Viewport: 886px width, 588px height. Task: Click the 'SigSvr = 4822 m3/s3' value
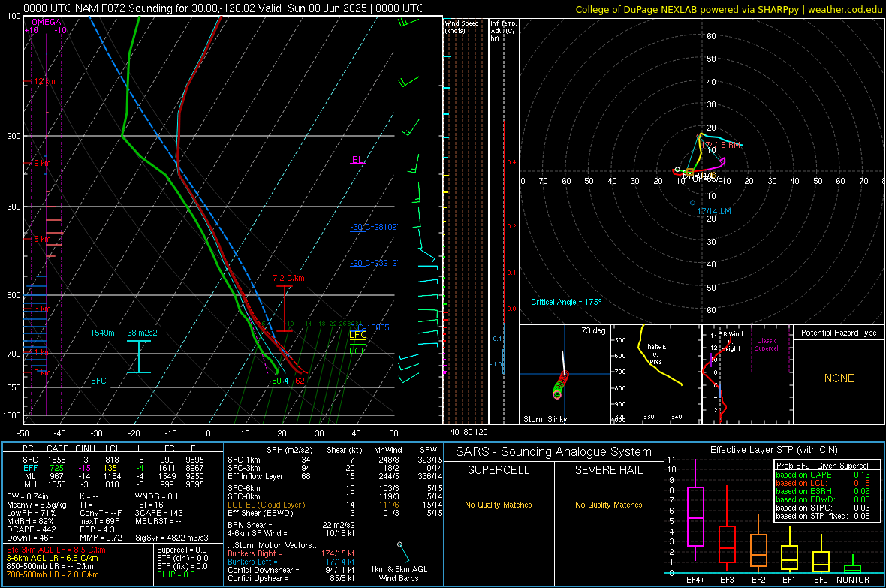(172, 538)
